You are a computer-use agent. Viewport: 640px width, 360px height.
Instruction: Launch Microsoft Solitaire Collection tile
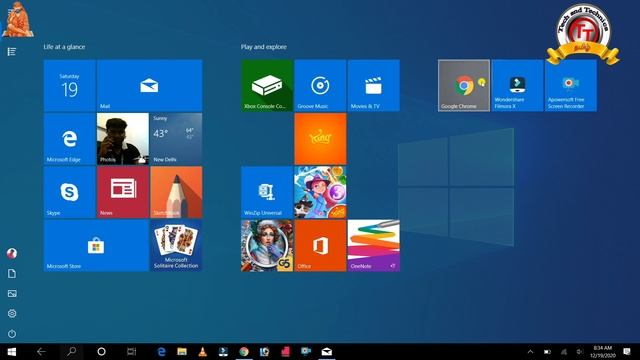(176, 246)
